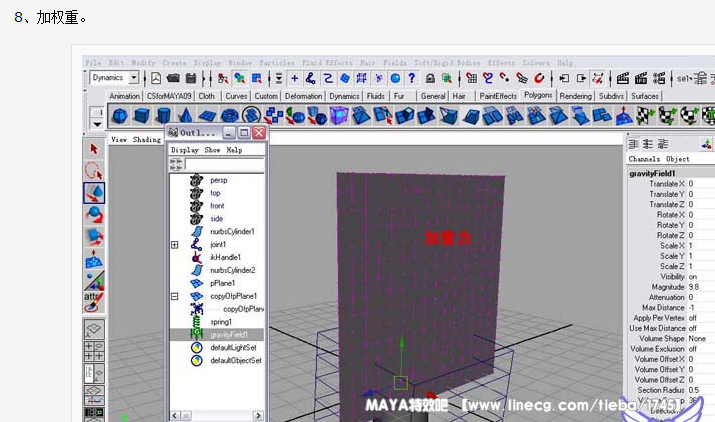Switch to the Deformation shelf tab
The height and width of the screenshot is (422, 715).
click(303, 96)
